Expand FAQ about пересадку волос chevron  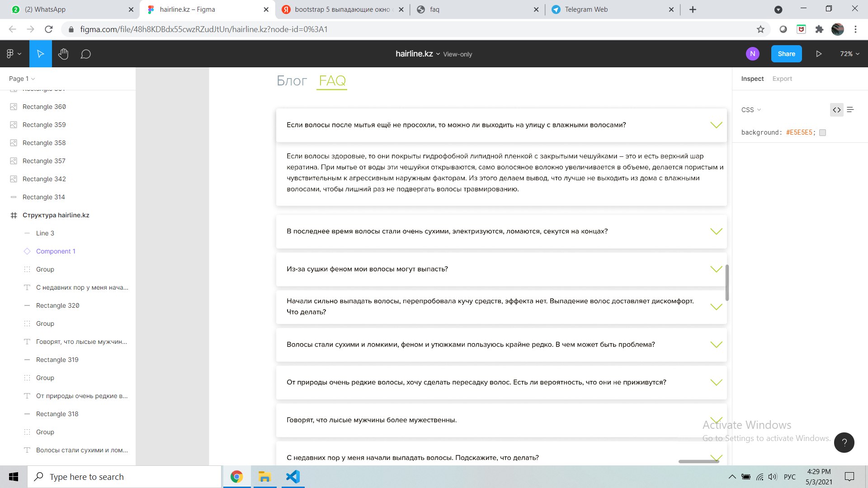pyautogui.click(x=716, y=383)
